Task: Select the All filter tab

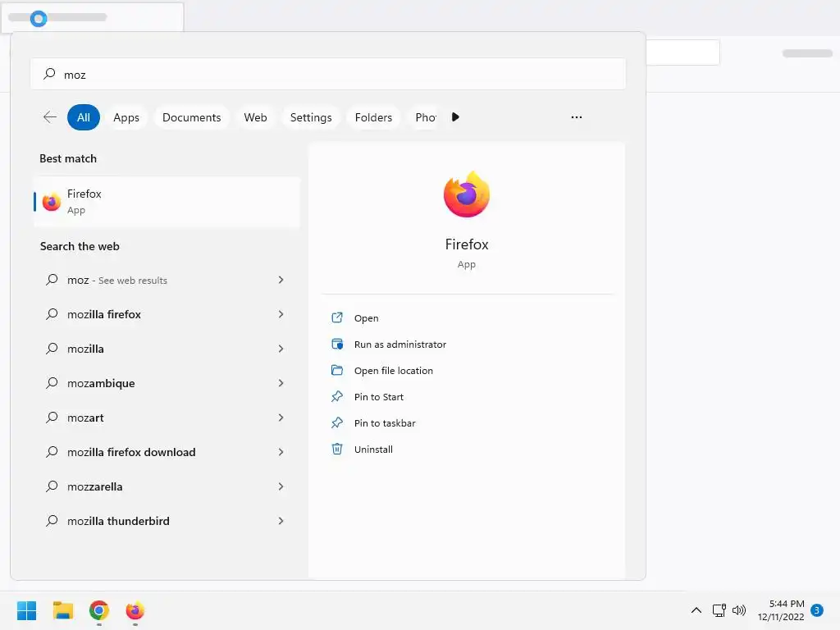Action: coord(84,117)
